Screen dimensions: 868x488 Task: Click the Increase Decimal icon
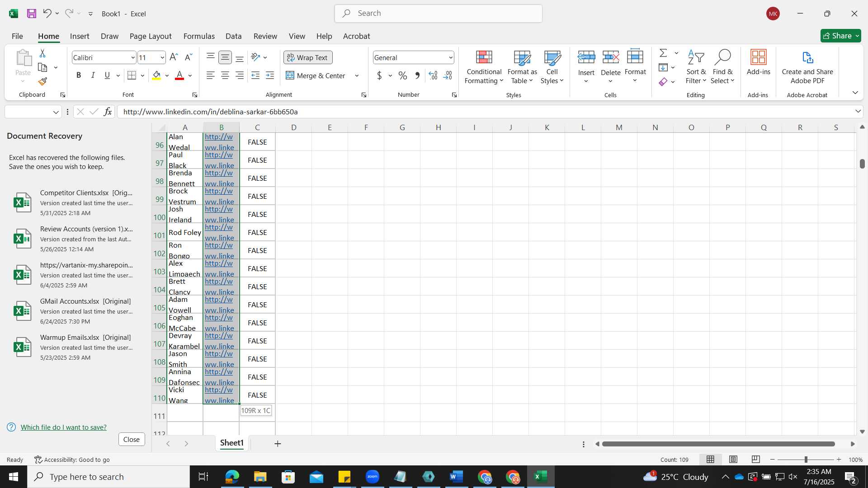pos(433,75)
